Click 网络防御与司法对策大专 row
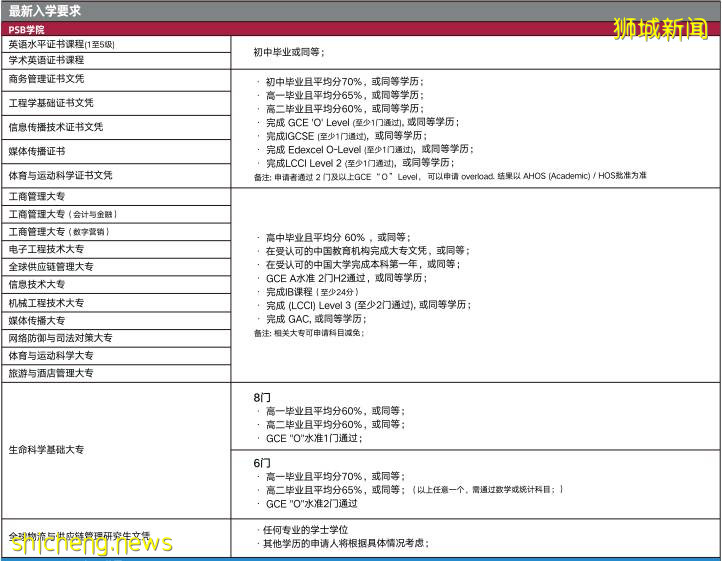 [x=116, y=338]
